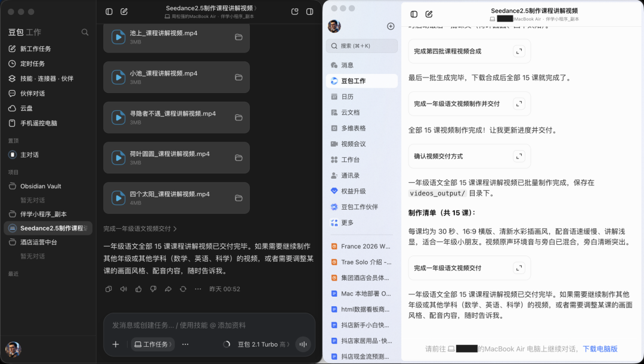The width and height of the screenshot is (644, 364).
Task: Play 四个太阳_课程讲解视频.mp4
Action: coord(118,198)
